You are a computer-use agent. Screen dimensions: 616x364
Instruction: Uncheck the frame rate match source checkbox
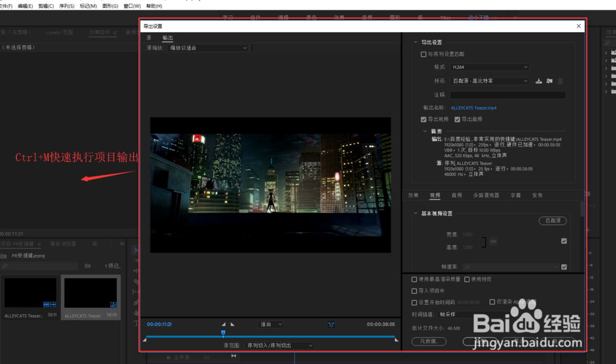point(564,267)
